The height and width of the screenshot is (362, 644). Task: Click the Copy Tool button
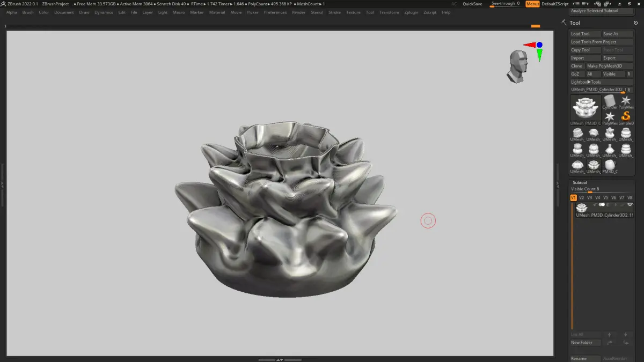pos(585,50)
